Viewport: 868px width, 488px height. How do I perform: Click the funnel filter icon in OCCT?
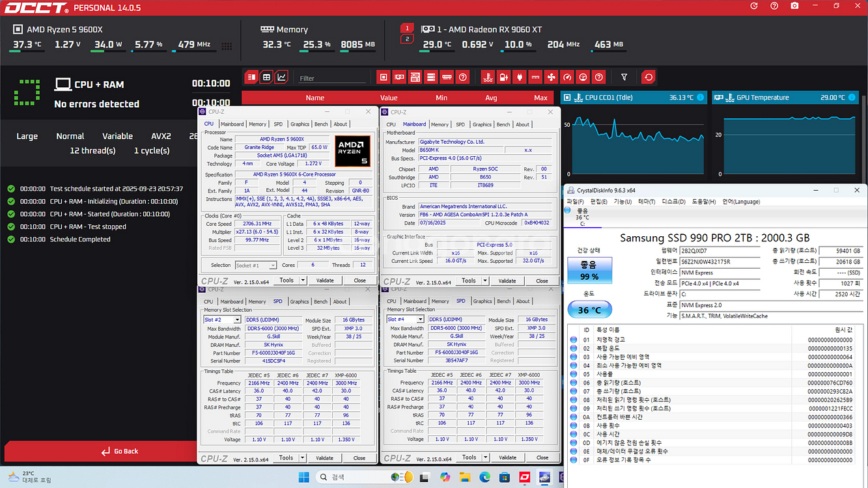(624, 77)
